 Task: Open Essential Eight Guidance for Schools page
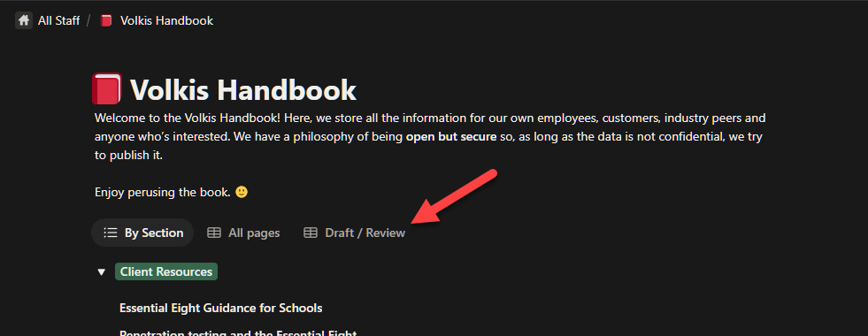coord(221,308)
